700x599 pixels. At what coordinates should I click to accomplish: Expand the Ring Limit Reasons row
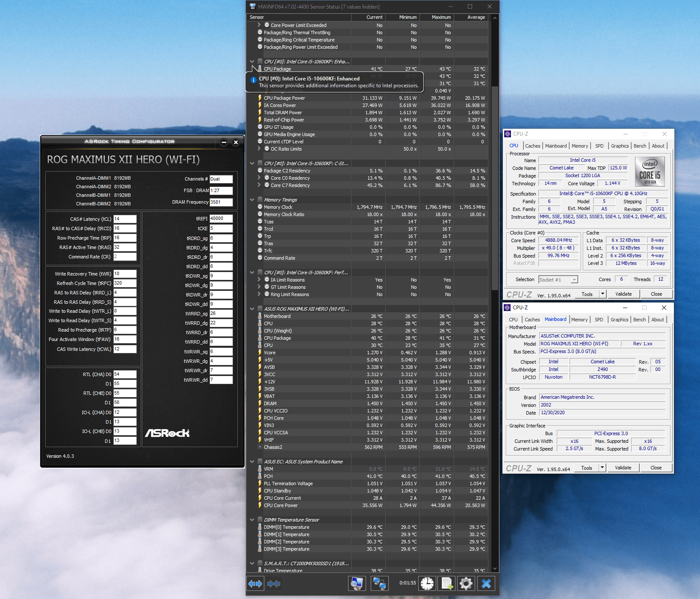pos(259,294)
